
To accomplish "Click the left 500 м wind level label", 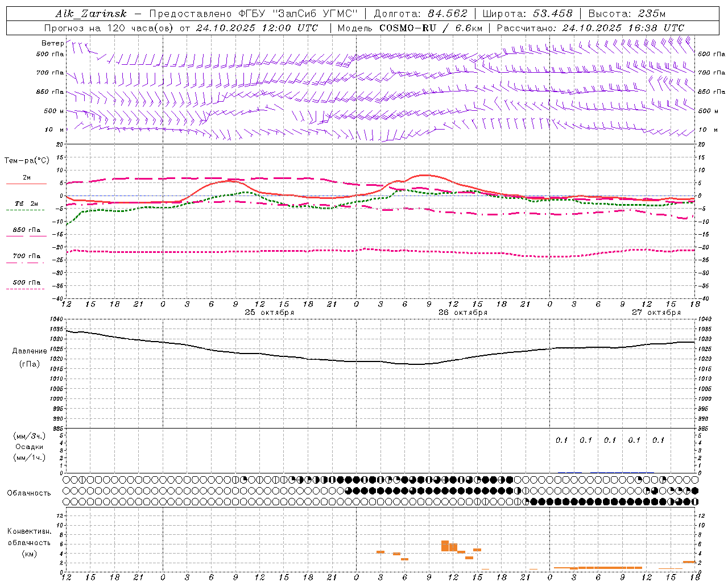I will [54, 111].
